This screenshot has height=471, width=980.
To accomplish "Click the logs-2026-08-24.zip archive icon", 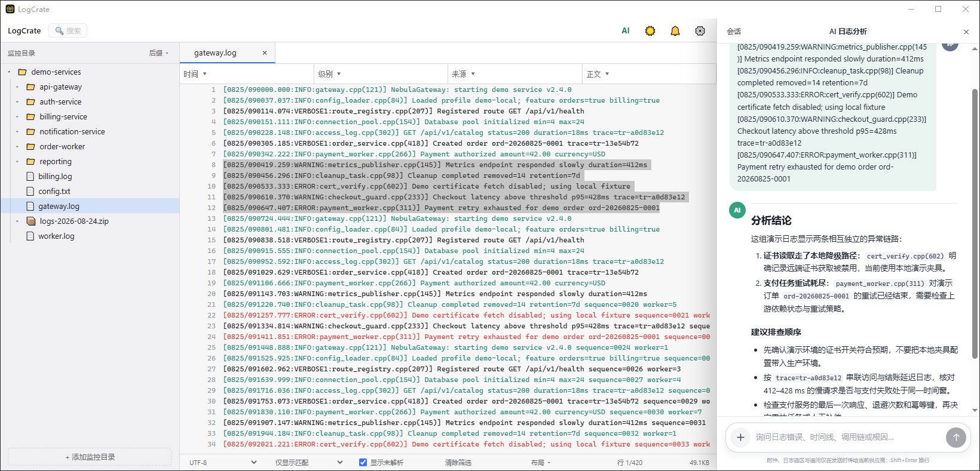I will 31,221.
